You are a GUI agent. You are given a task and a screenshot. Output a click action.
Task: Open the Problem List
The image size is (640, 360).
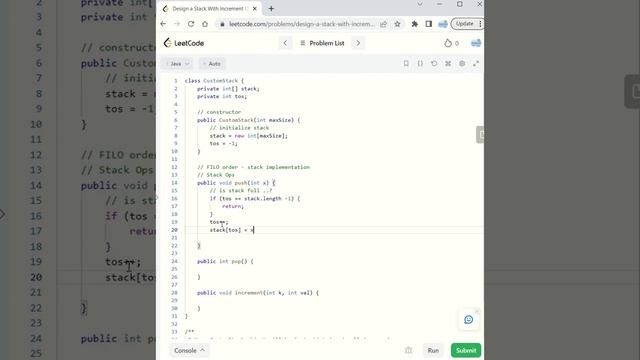[x=322, y=43]
